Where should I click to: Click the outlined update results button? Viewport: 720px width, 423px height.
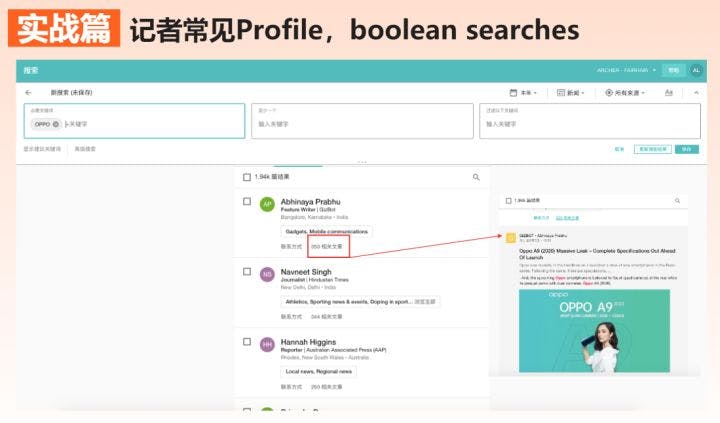[652, 149]
